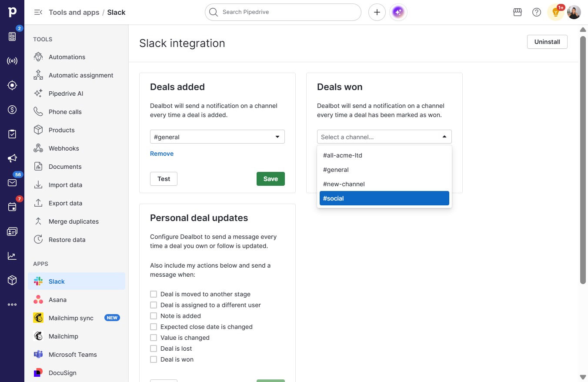Open the Deals added #general channel dropdown

(217, 137)
